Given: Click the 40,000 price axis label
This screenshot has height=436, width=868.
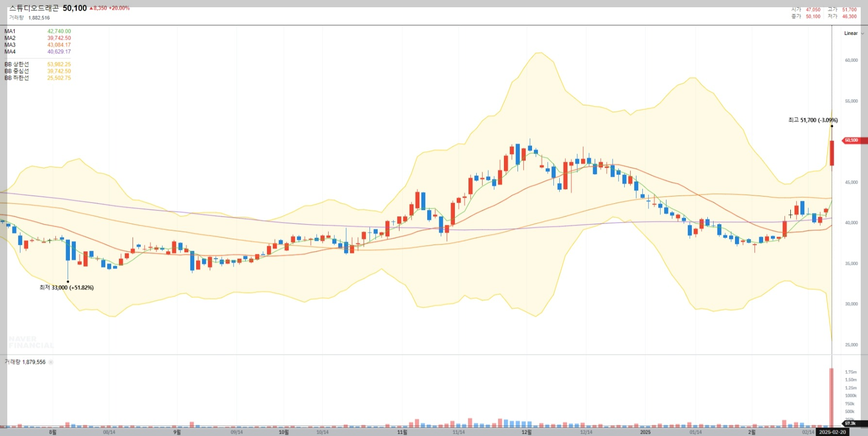Looking at the screenshot, I should coord(851,223).
